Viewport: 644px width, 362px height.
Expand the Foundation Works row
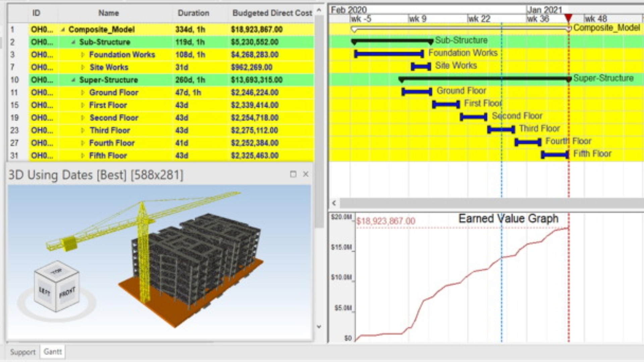tap(83, 55)
